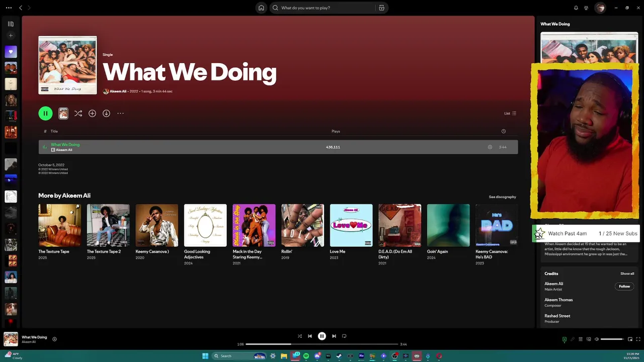This screenshot has height=362, width=644.
Task: Open The Texture Tape 2 album
Action: click(x=108, y=225)
